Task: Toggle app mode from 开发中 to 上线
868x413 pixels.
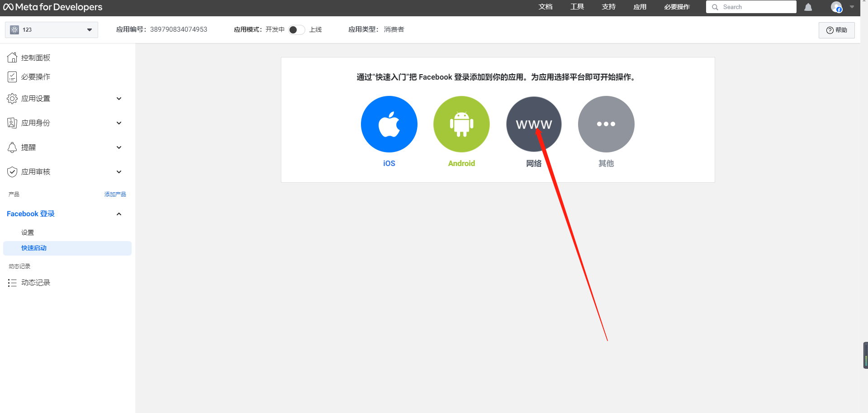Action: tap(297, 30)
